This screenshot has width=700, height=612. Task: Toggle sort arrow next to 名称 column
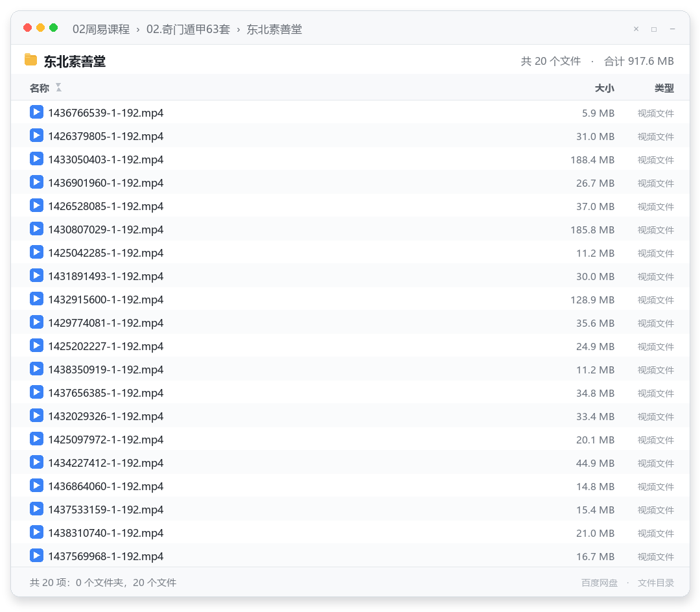pyautogui.click(x=58, y=88)
